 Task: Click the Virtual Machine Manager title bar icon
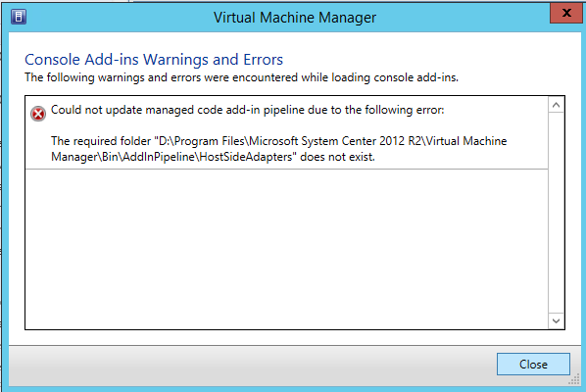pos(19,17)
